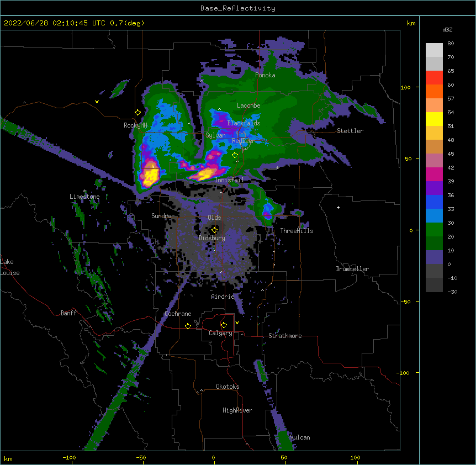The image size is (476, 465).
Task: Click the Base_Reflectivity title text
Action: [x=238, y=8]
